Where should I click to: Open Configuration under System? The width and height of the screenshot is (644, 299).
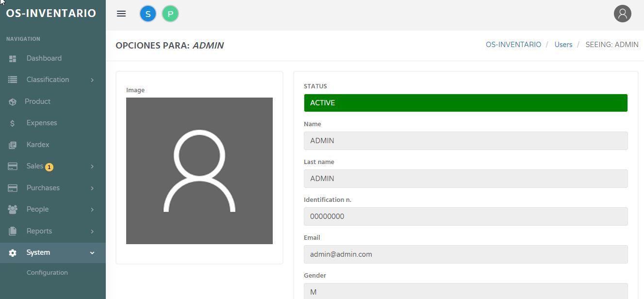47,273
